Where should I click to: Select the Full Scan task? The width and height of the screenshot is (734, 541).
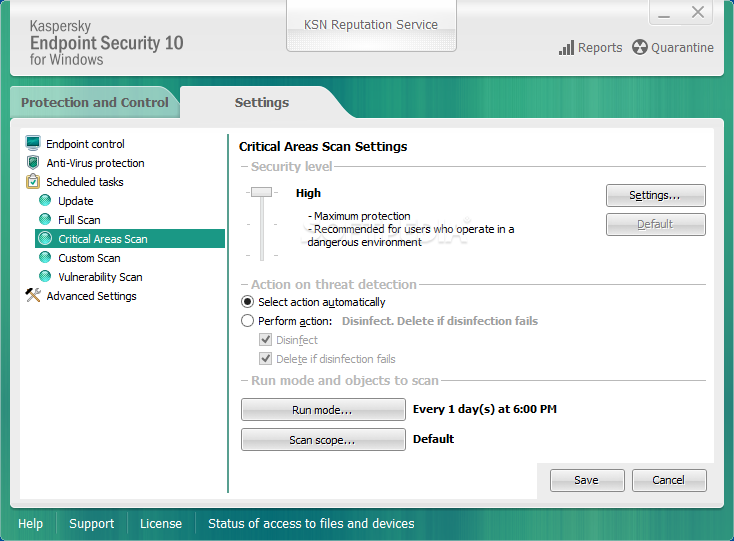(x=79, y=220)
